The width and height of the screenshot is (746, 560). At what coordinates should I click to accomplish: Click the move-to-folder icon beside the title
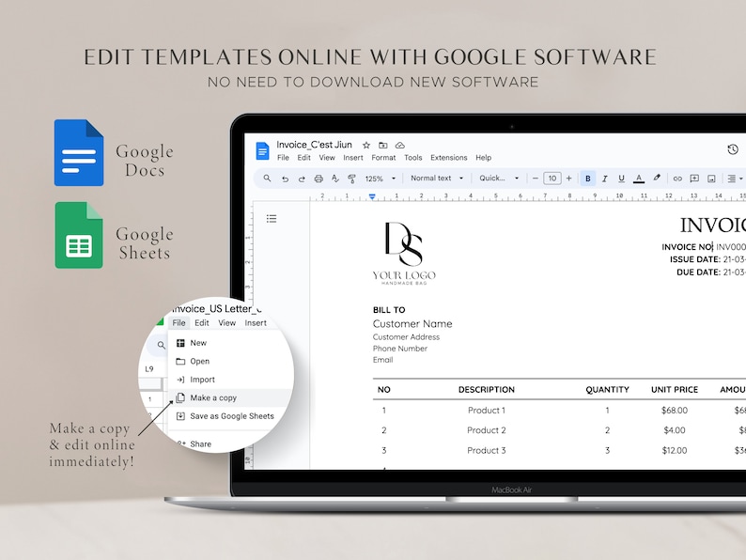(x=383, y=145)
